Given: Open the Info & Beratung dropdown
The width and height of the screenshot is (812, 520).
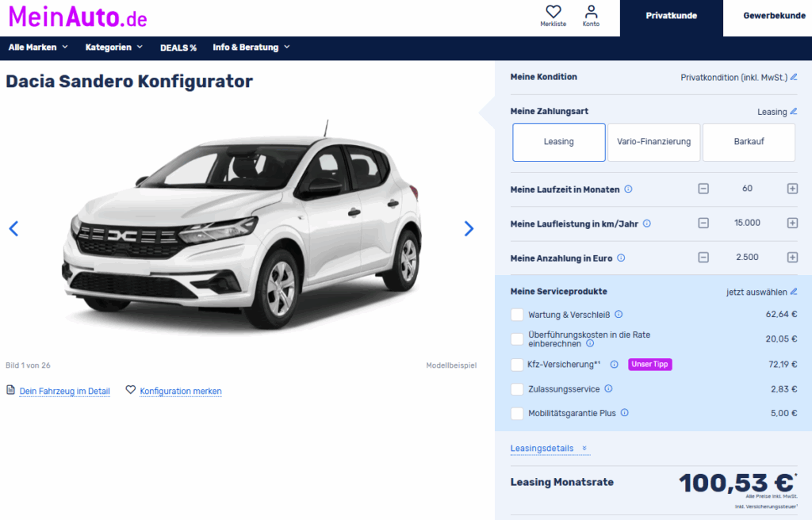Looking at the screenshot, I should click(251, 47).
